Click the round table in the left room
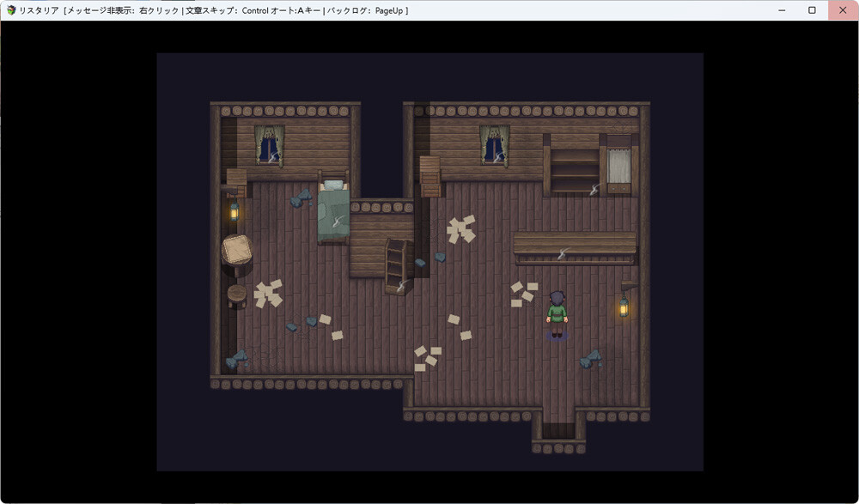859x504 pixels. pyautogui.click(x=237, y=252)
